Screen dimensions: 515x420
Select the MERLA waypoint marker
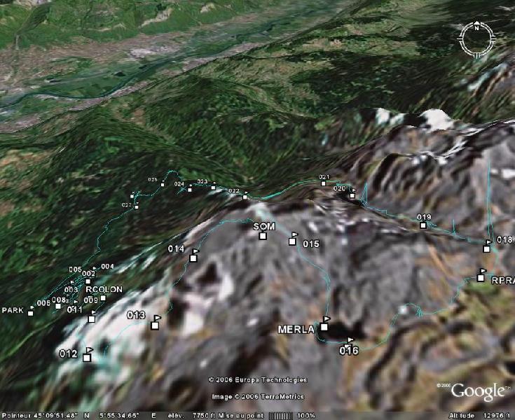tap(324, 327)
